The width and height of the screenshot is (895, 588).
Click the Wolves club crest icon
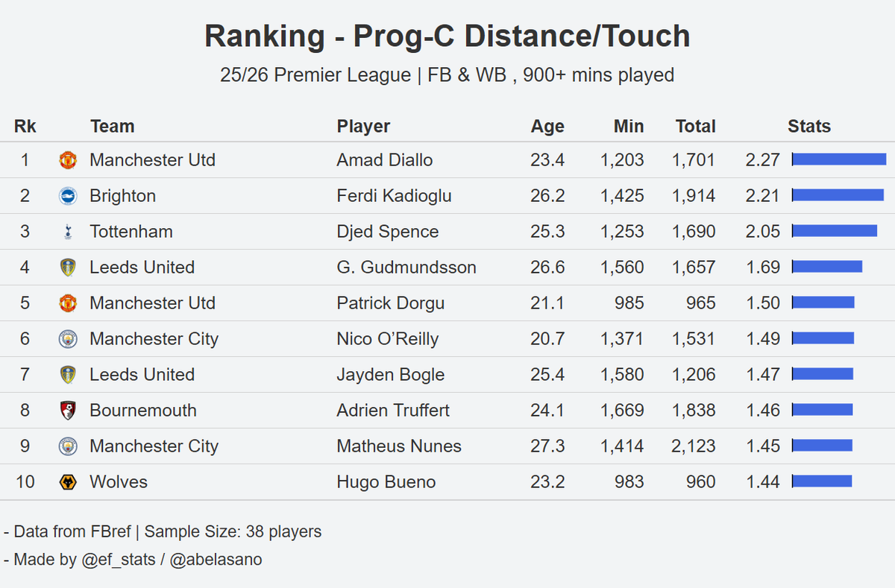[68, 482]
